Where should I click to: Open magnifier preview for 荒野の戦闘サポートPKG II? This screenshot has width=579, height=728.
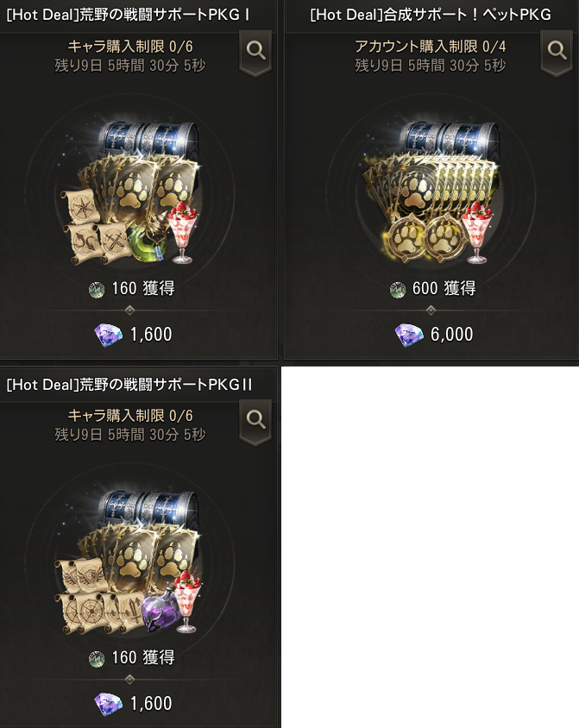point(255,420)
